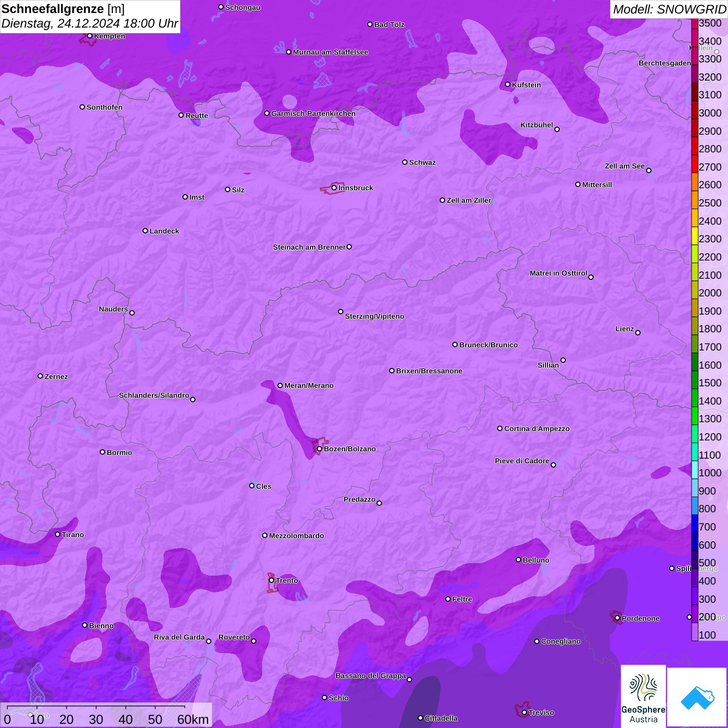Click the Trento city marker

271,580
